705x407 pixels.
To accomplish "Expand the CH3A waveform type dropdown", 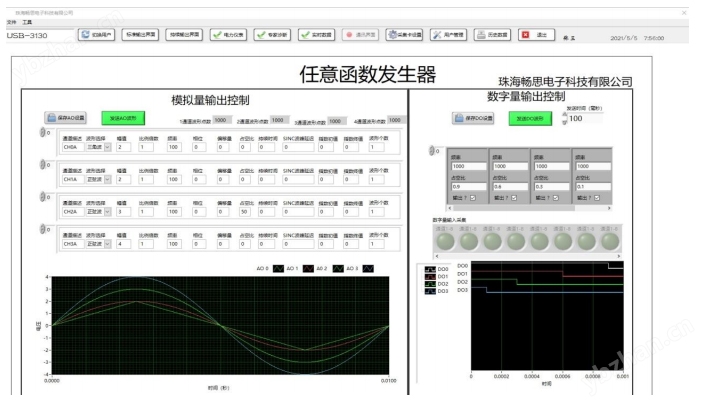I will (x=97, y=243).
